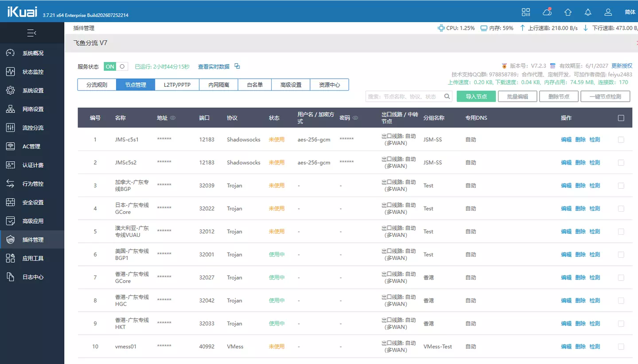Image resolution: width=638 pixels, height=364 pixels.
Task: Click the 下行速率 down-arrow icon
Action: 586,28
